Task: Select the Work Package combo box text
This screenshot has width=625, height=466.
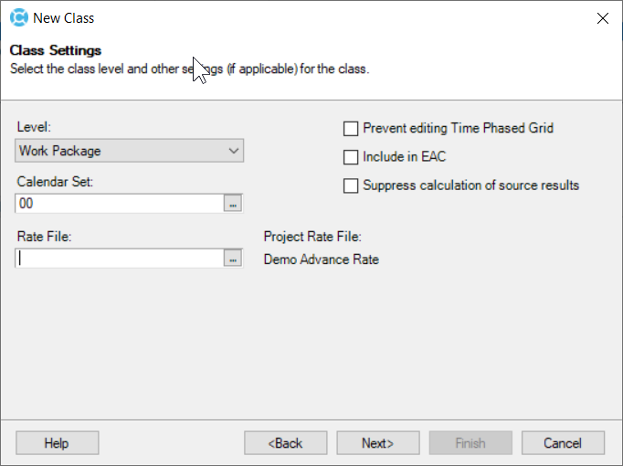Action: (60, 151)
